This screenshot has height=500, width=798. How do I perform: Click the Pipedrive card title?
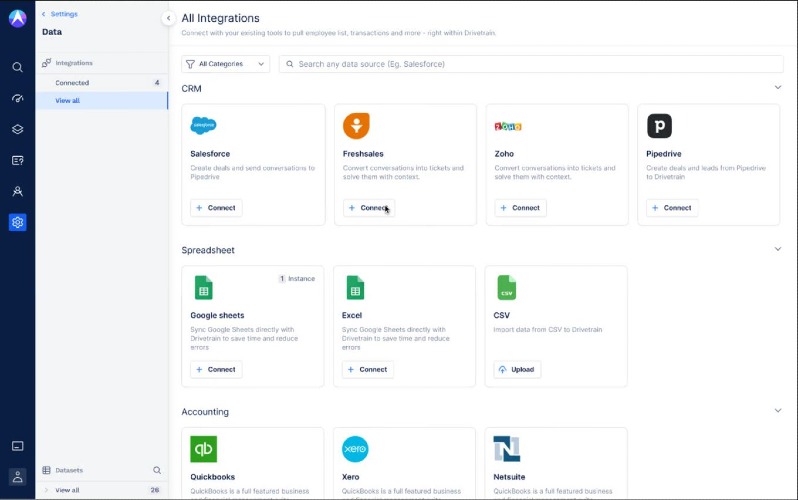click(x=664, y=154)
